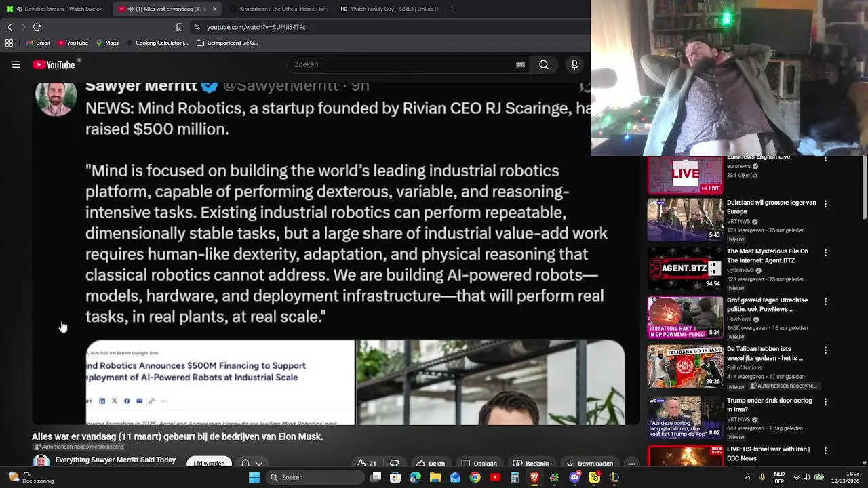Open the YouTube bookmark
This screenshot has height=488, width=868.
click(73, 43)
